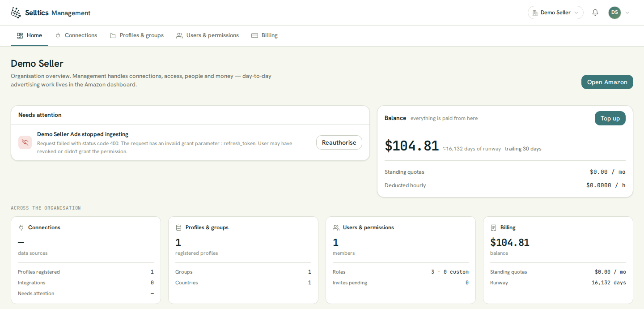Click 'Standing quotas' row in Balance panel
The image size is (644, 309).
pyautogui.click(x=505, y=172)
